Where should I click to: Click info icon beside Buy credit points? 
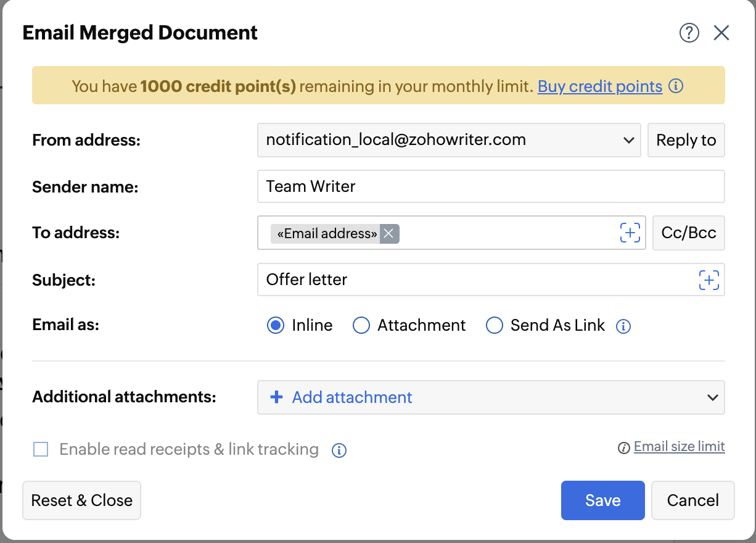pyautogui.click(x=676, y=86)
